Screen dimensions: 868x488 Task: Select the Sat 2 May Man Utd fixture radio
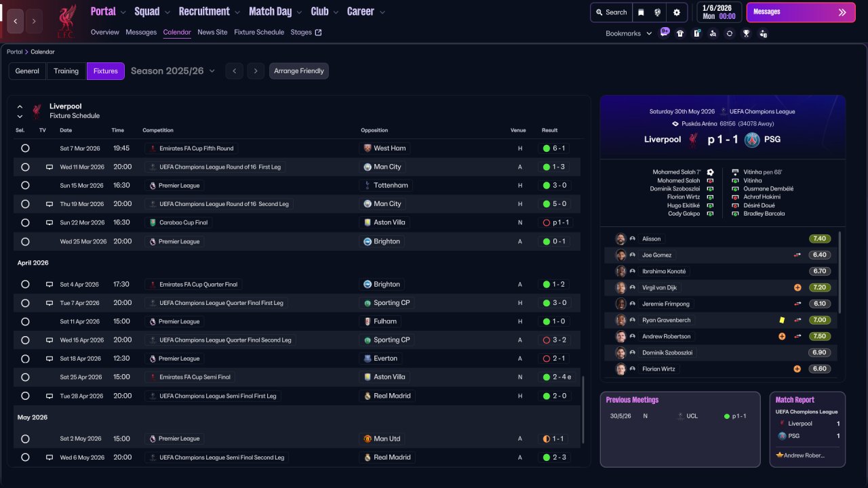[x=25, y=439]
